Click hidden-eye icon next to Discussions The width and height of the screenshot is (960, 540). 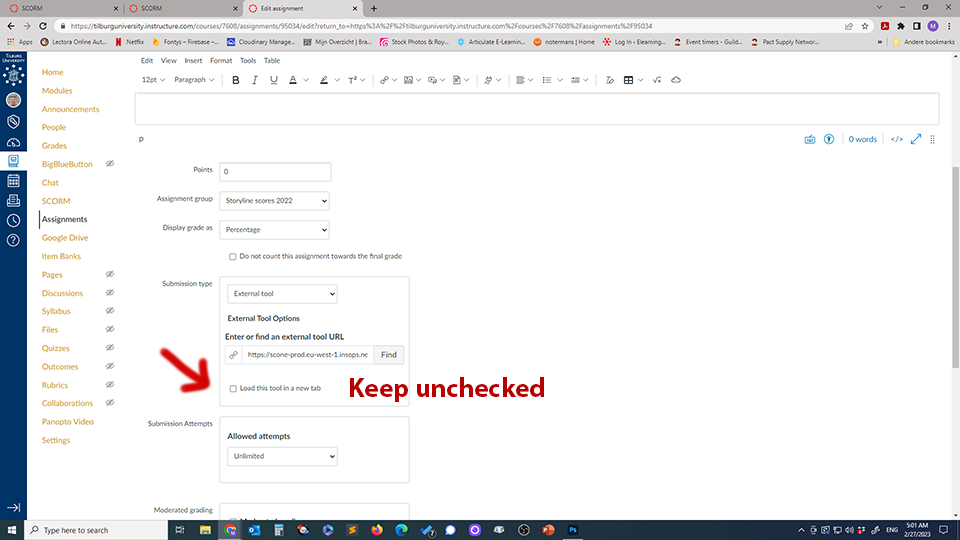pos(110,293)
